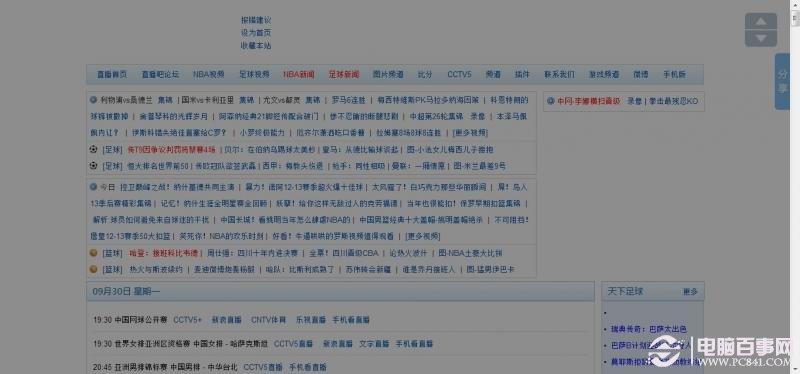Click the page vertical scrollbar thumb
The image size is (800, 374).
(x=795, y=18)
